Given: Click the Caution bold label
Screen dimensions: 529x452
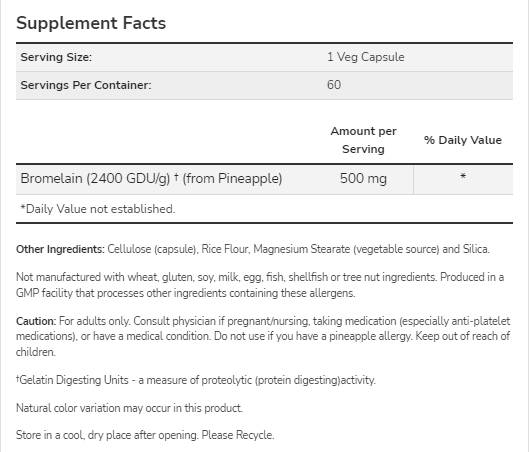Looking at the screenshot, I should click(36, 321).
